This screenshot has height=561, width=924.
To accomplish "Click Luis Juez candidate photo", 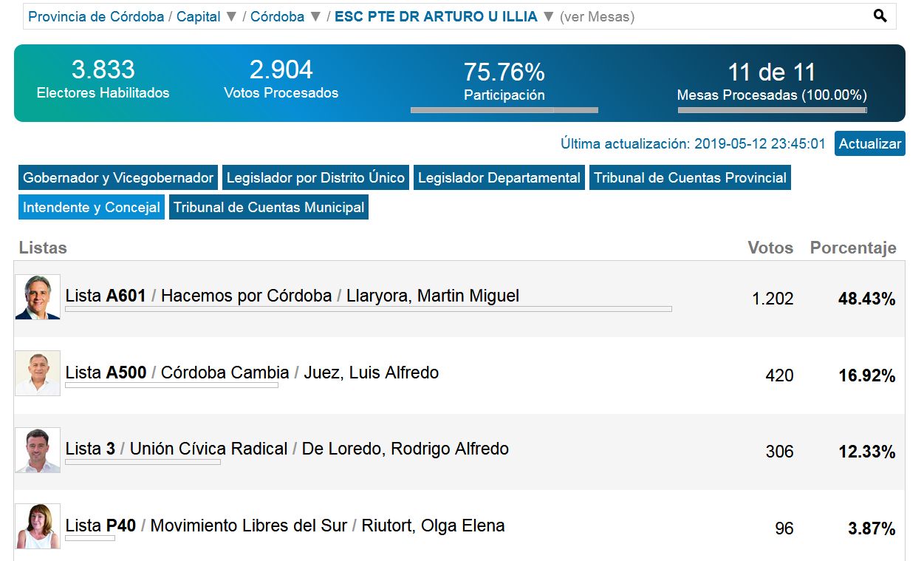I will tap(38, 373).
